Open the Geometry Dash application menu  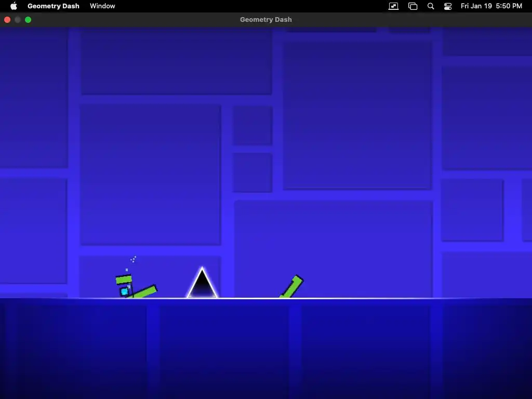[x=54, y=6]
